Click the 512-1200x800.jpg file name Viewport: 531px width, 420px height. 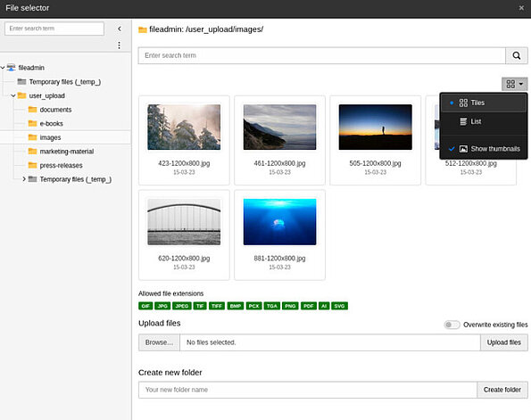click(x=470, y=163)
